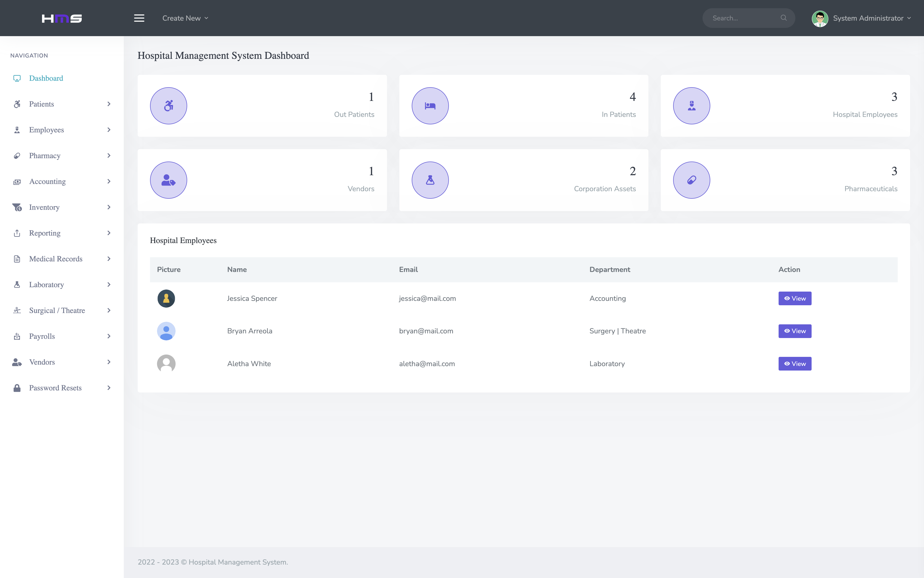Click the In Patients card label

pyautogui.click(x=618, y=115)
